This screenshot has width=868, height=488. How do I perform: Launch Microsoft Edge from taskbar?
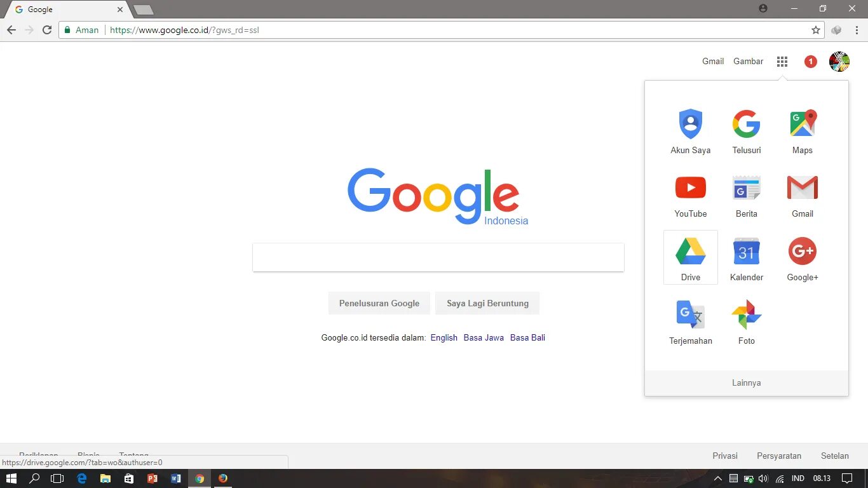[x=82, y=478]
